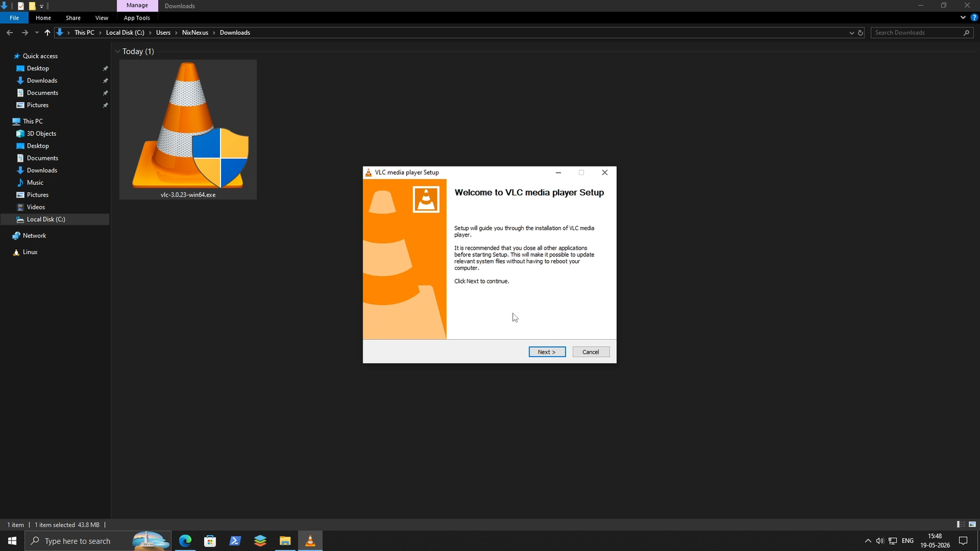Click Users breadcrumb in address bar
Image resolution: width=980 pixels, height=551 pixels.
(x=163, y=32)
